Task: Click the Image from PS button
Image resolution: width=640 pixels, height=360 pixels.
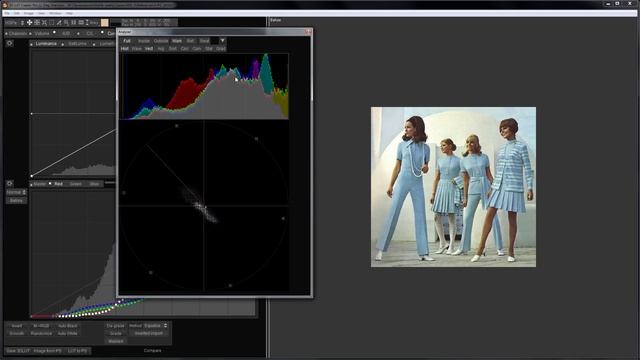Action: click(x=47, y=351)
